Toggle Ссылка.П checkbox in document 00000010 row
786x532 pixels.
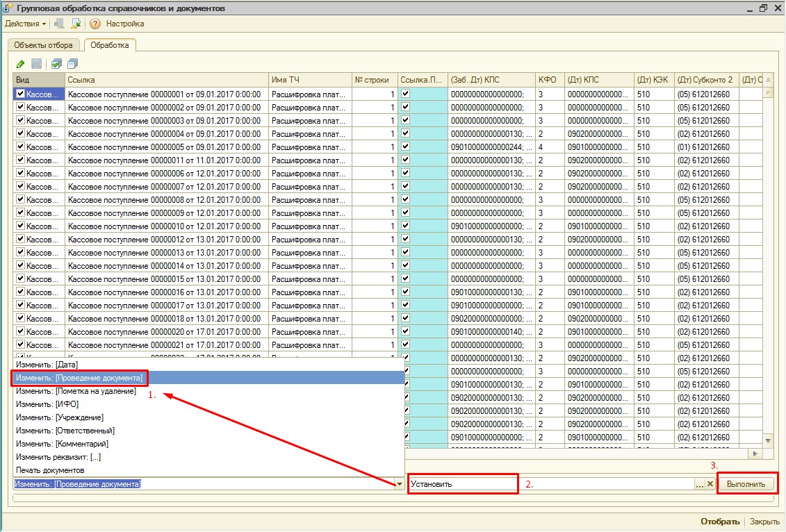(405, 226)
